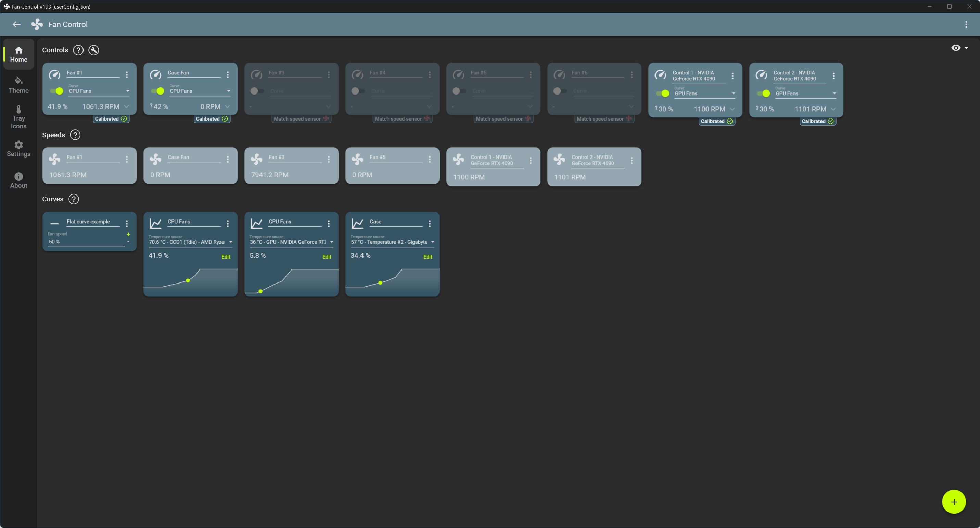Click three-dot menu on Fan #1 control card
Viewport: 980px width, 528px height.
click(x=128, y=74)
